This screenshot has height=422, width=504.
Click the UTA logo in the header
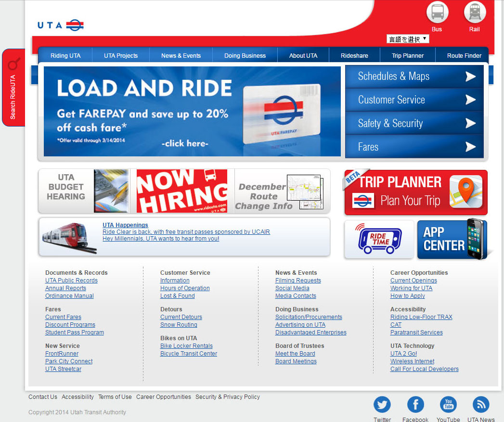pyautogui.click(x=60, y=24)
